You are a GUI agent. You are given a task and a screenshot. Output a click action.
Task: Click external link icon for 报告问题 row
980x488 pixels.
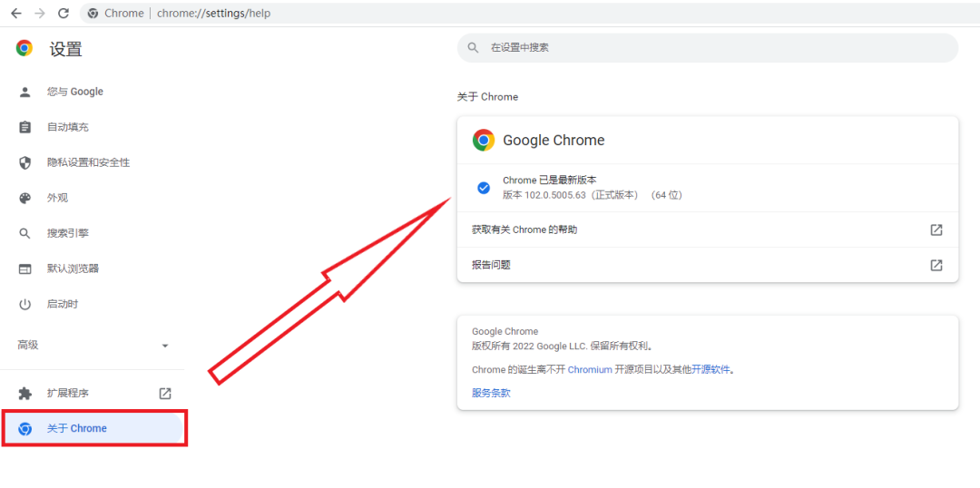(x=936, y=265)
